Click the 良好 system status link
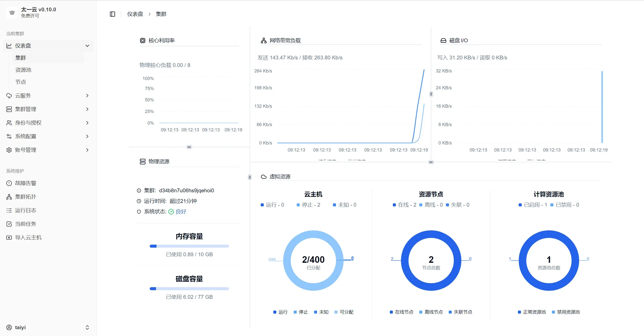Screen dimensions: 644x336 click(181, 212)
